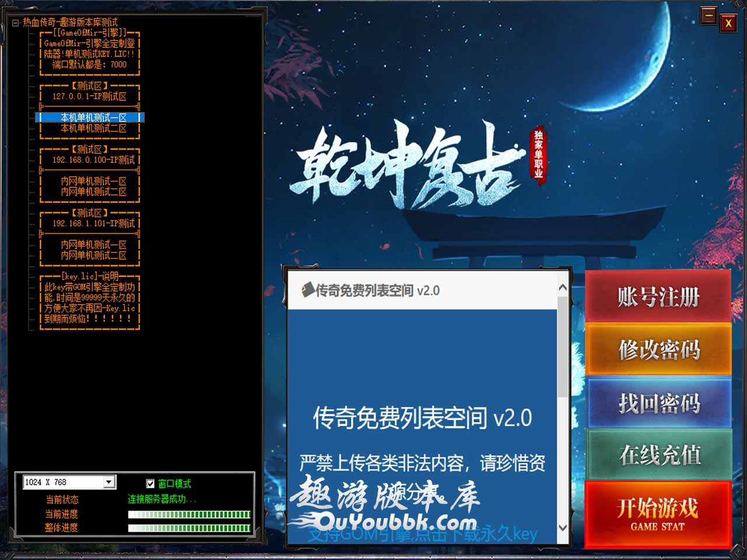Click the 找回密码 recover password button

pos(658,402)
